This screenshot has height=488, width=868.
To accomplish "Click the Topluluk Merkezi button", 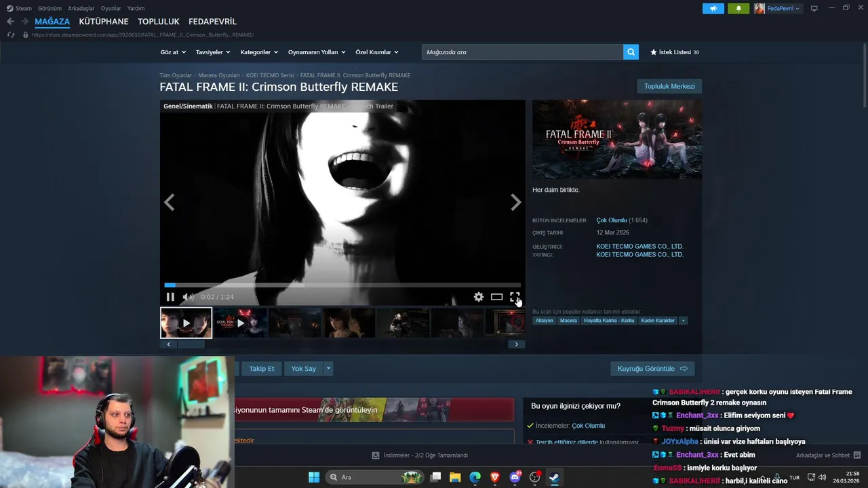I will pos(669,86).
